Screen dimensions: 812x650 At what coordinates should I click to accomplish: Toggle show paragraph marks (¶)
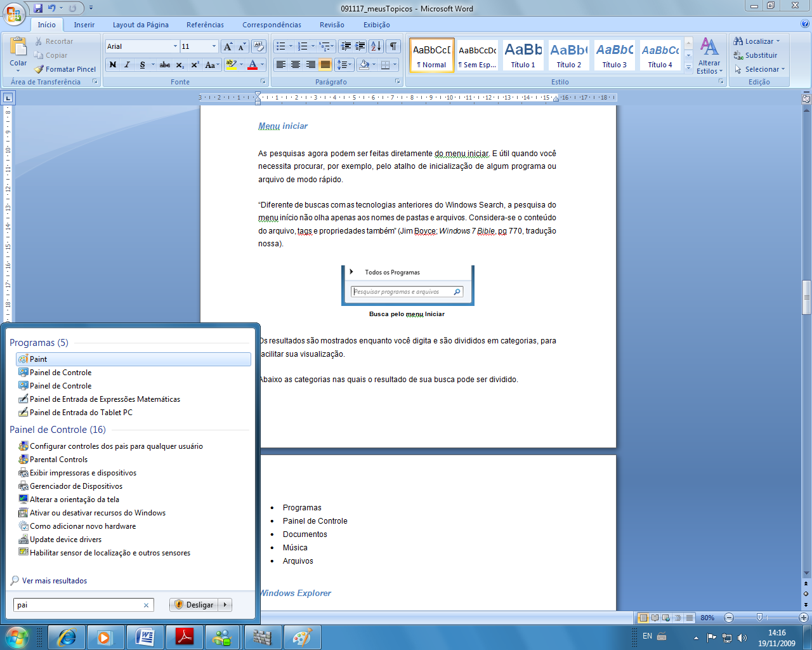(393, 46)
